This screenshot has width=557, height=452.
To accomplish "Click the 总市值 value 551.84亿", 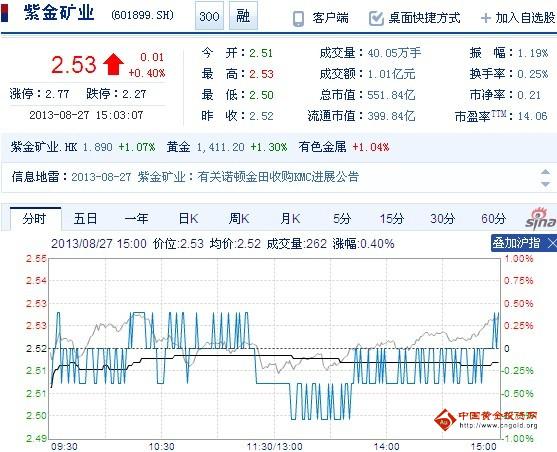I will coord(391,95).
